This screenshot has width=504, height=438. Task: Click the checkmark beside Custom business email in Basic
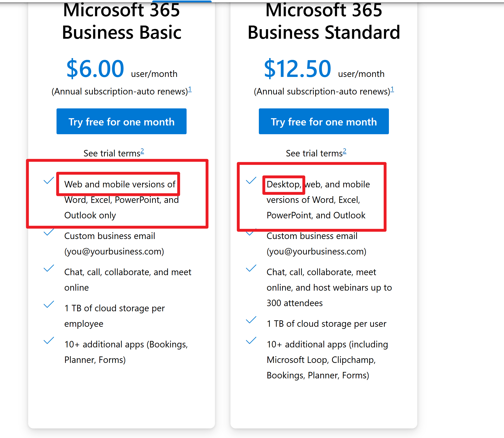49,232
